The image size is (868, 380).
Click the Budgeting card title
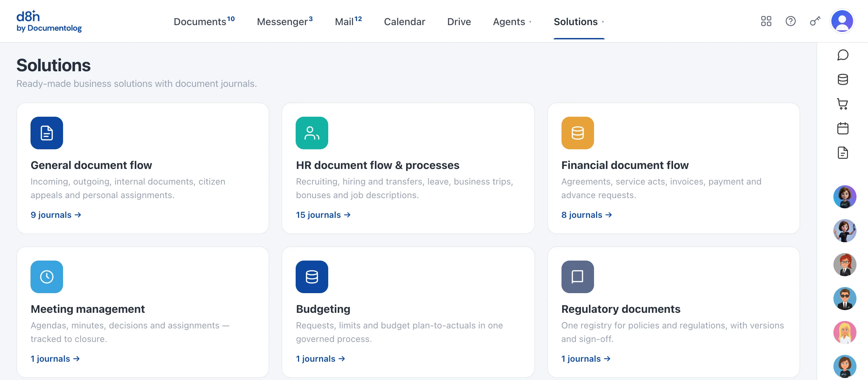tap(323, 309)
